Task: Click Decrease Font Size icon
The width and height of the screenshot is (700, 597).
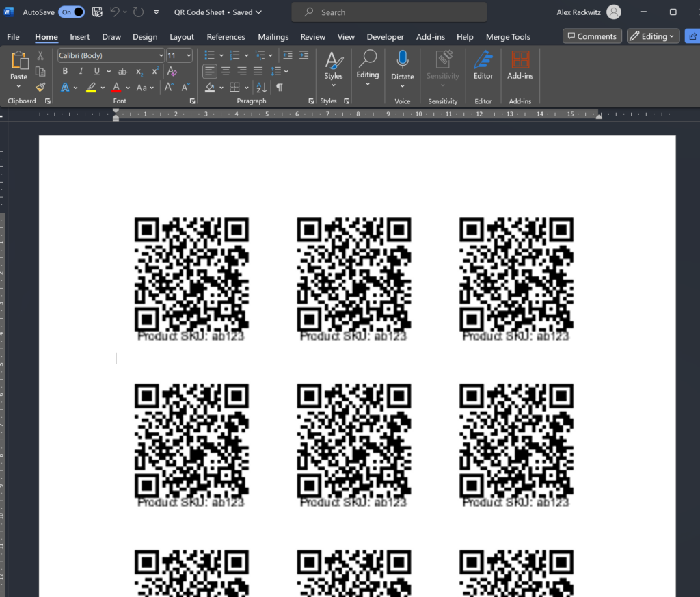Action: point(186,87)
